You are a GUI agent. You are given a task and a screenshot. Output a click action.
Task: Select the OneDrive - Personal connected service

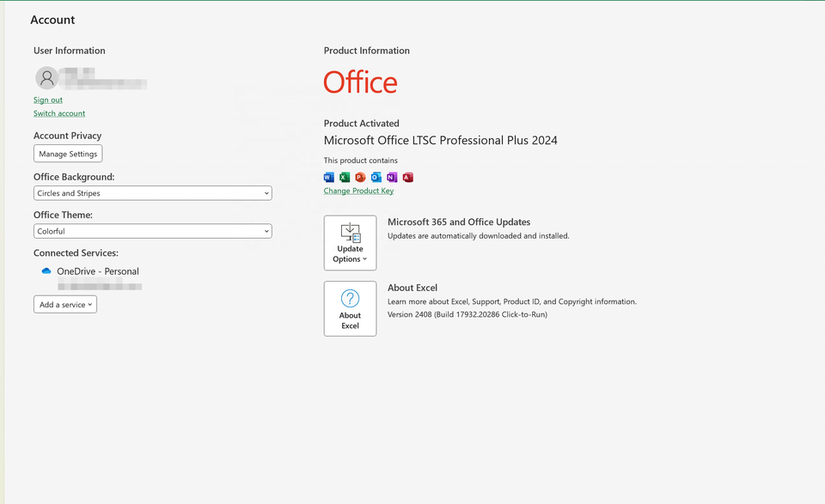(98, 271)
